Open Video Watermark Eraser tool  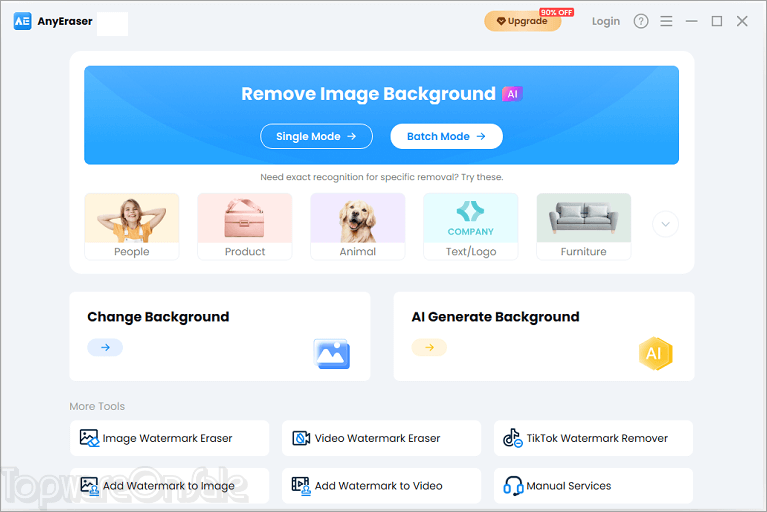click(x=381, y=438)
